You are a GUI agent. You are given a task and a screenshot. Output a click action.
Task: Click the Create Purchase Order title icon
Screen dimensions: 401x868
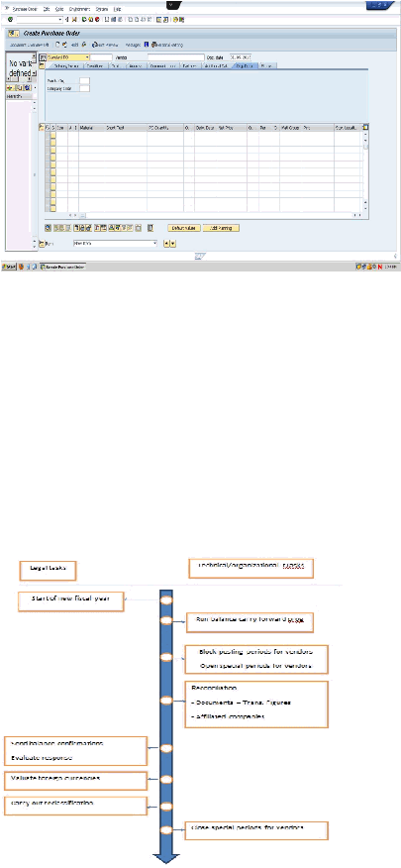pos(13,34)
